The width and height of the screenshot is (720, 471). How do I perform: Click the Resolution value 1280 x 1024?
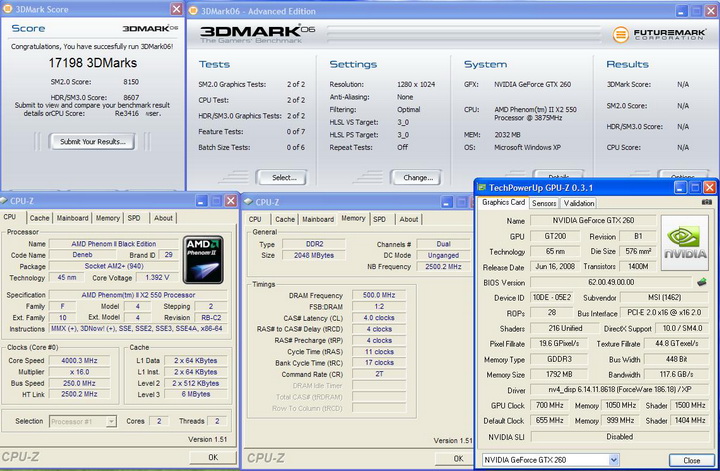[x=416, y=84]
